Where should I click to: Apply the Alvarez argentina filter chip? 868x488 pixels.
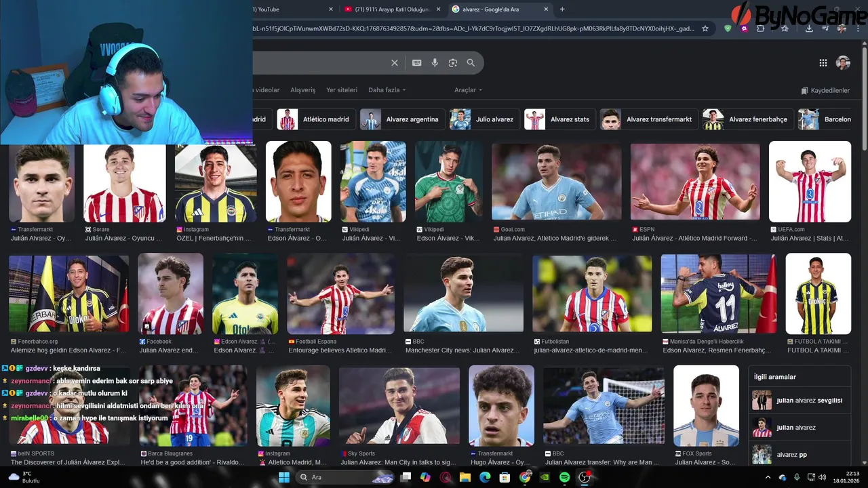click(402, 119)
